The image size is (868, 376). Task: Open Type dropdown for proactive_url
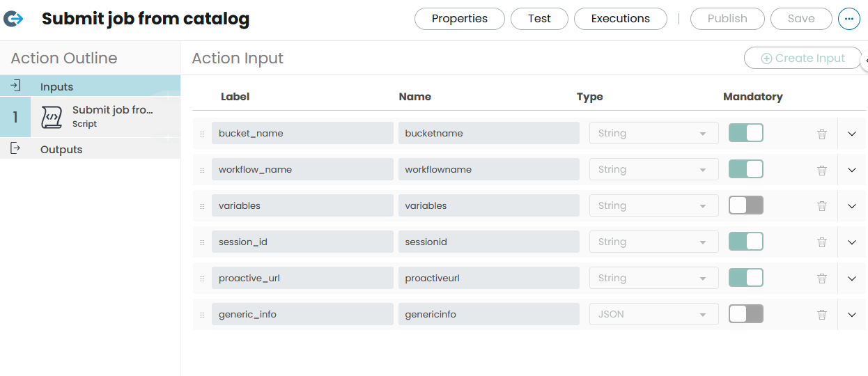[653, 278]
